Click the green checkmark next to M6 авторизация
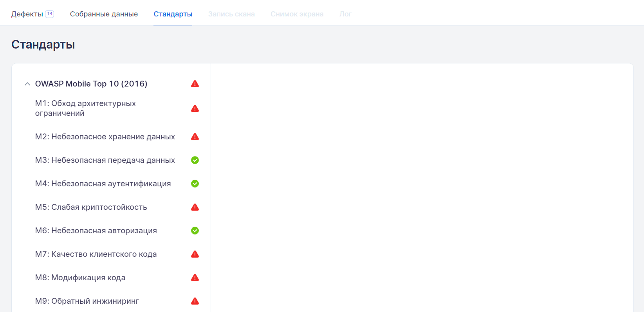The image size is (644, 312). pos(195,231)
